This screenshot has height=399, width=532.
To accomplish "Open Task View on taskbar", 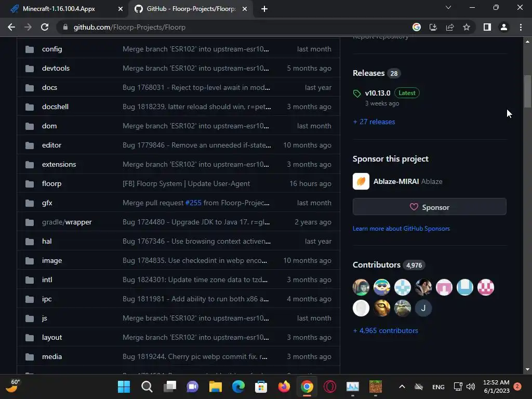I will pyautogui.click(x=170, y=387).
